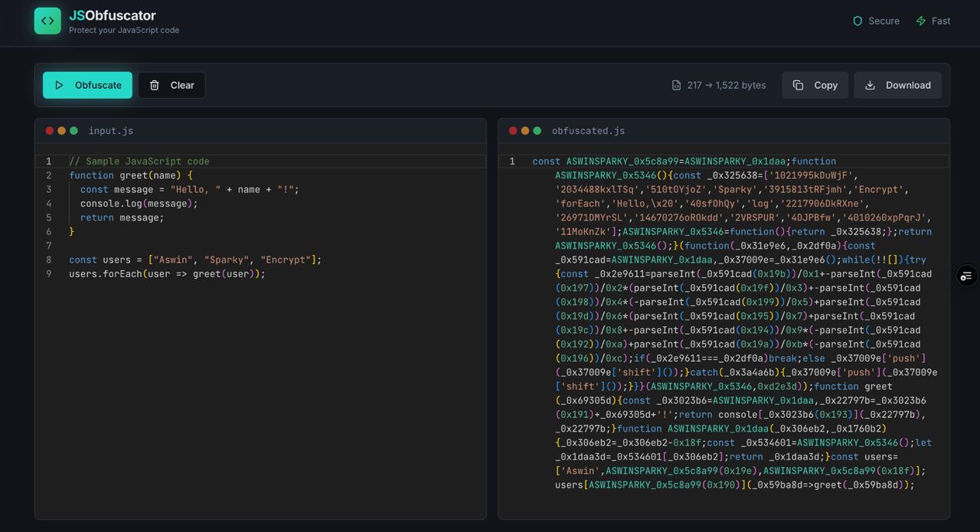The height and width of the screenshot is (532, 980).
Task: Click the Clear button
Action: click(171, 85)
